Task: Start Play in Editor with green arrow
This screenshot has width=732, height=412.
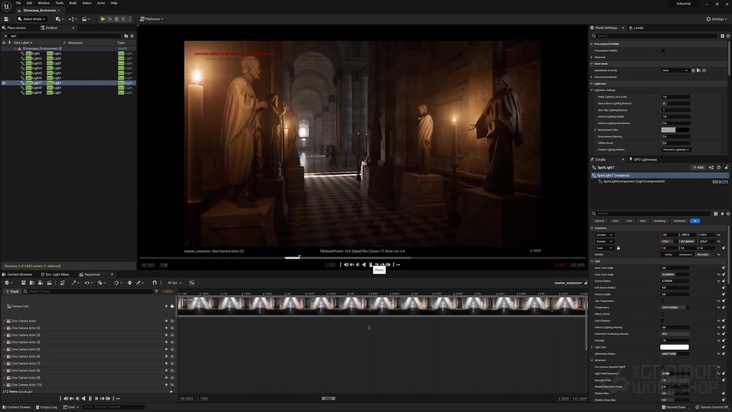Action: click(103, 19)
